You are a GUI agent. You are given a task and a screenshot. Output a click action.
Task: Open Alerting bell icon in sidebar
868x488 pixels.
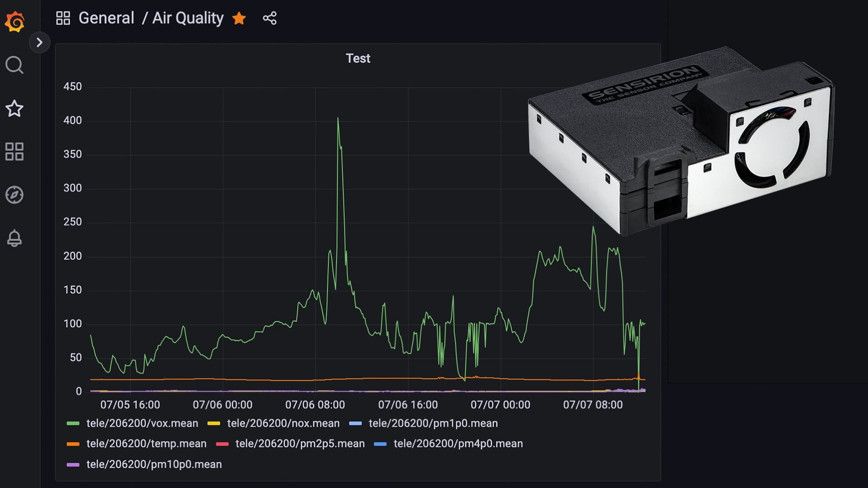click(14, 238)
